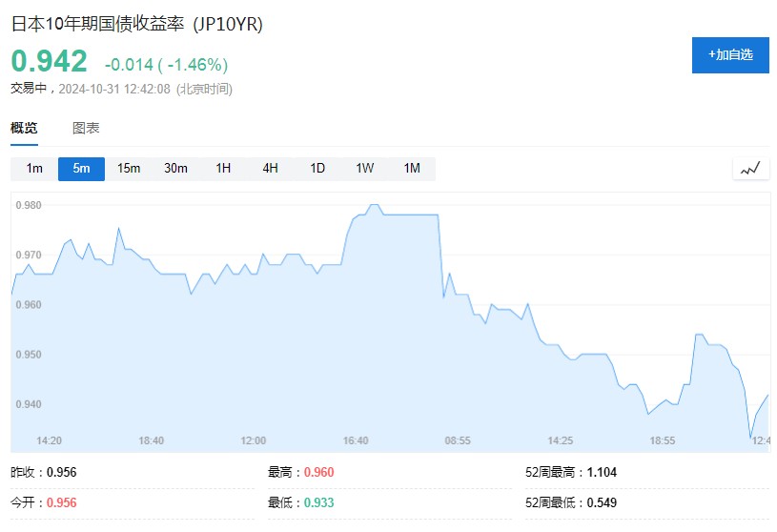The height and width of the screenshot is (532, 777).
Task: Click the 昨收 value 0.956
Action: (x=61, y=472)
